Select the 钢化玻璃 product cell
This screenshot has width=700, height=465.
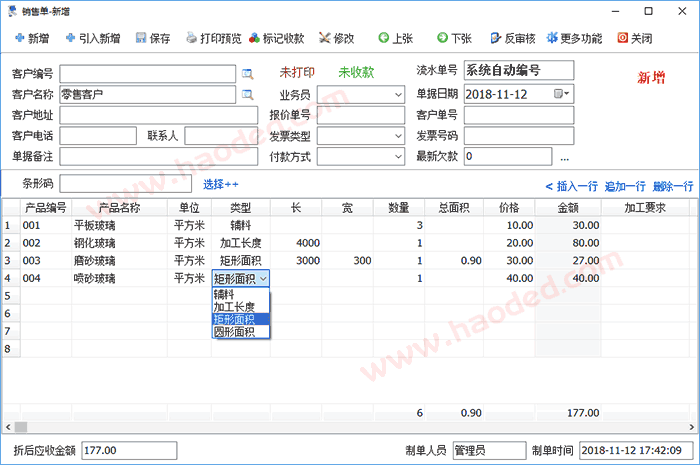coord(119,243)
